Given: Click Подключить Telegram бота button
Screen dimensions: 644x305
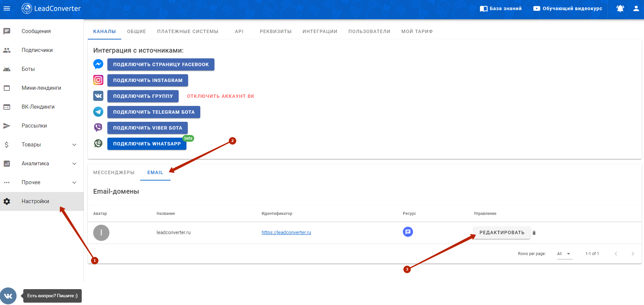Looking at the screenshot, I should [x=154, y=112].
